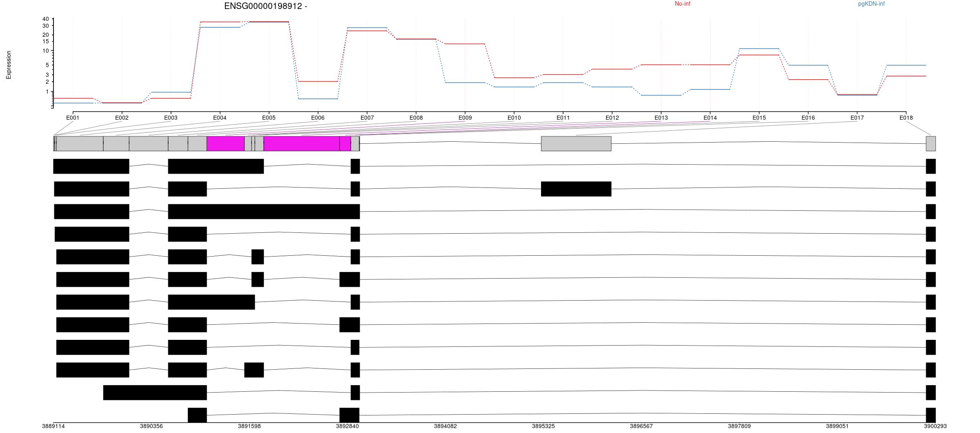Click exon label E008
980x433 pixels.
tap(416, 118)
